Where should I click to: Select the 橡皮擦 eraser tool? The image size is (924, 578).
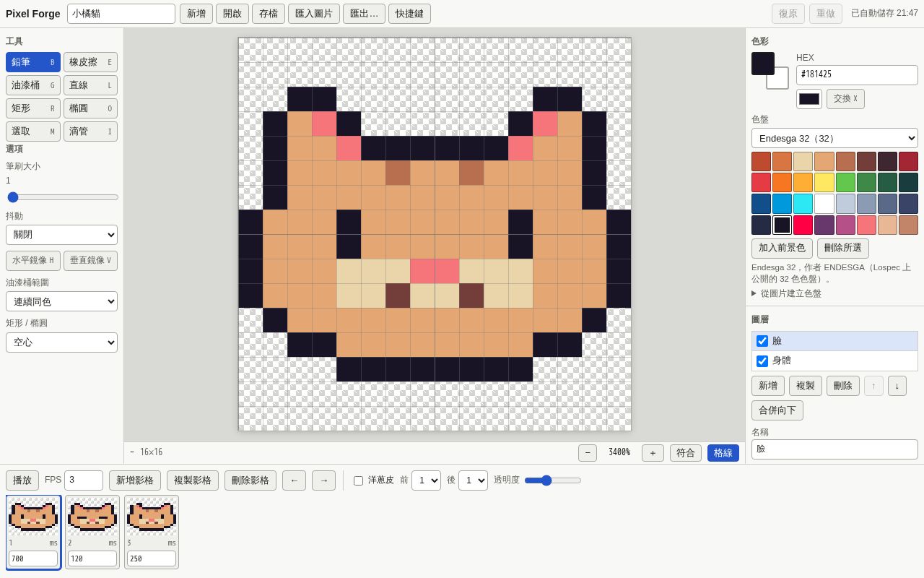tap(90, 62)
